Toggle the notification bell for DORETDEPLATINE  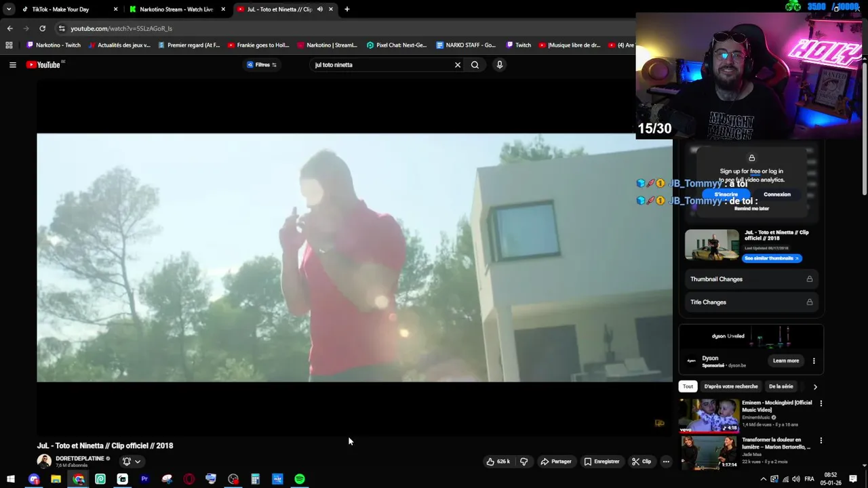126,462
